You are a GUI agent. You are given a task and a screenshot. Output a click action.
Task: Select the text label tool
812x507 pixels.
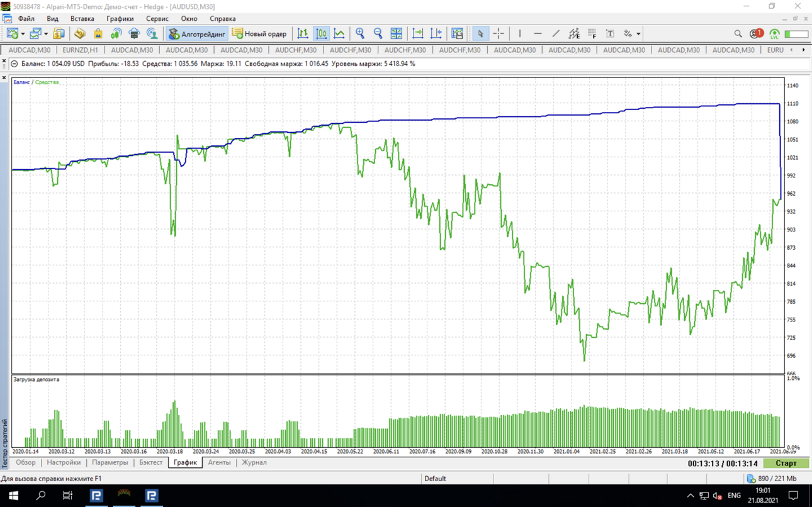click(x=610, y=33)
